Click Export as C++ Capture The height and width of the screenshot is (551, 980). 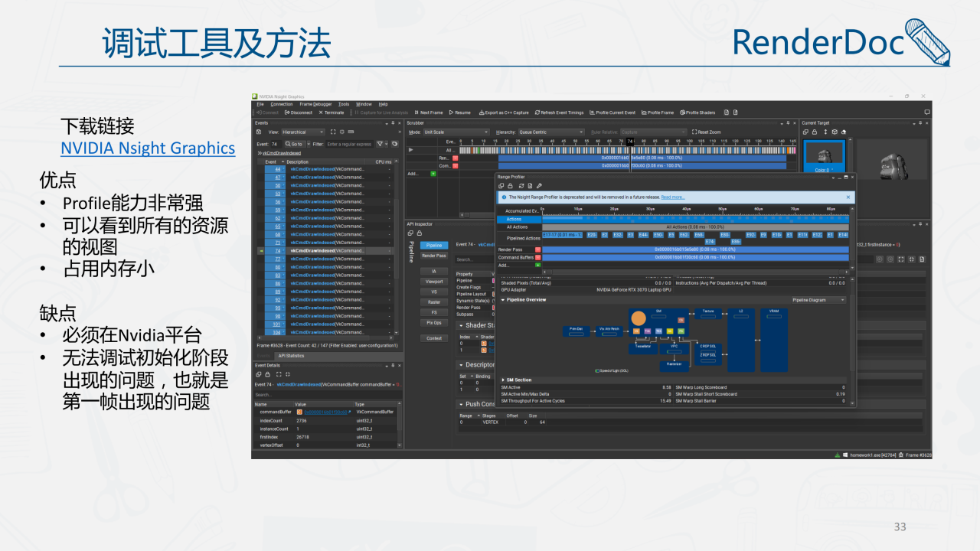(505, 112)
